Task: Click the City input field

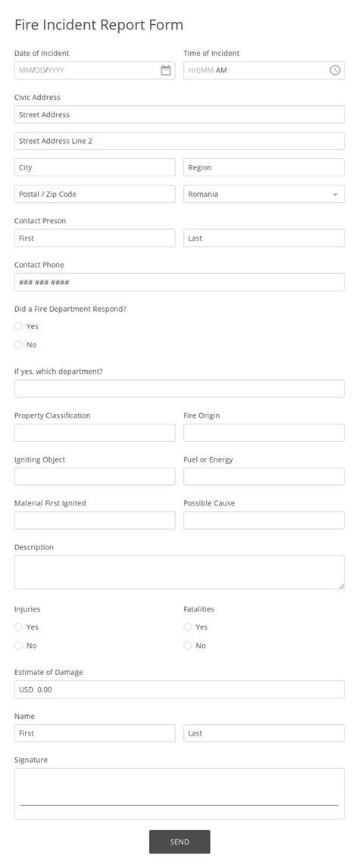Action: (95, 167)
